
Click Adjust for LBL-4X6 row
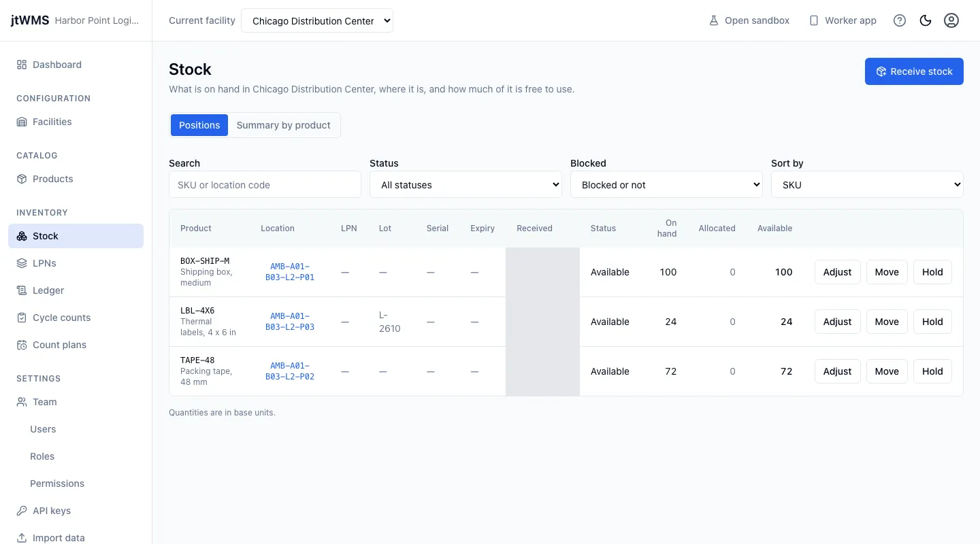[837, 322]
